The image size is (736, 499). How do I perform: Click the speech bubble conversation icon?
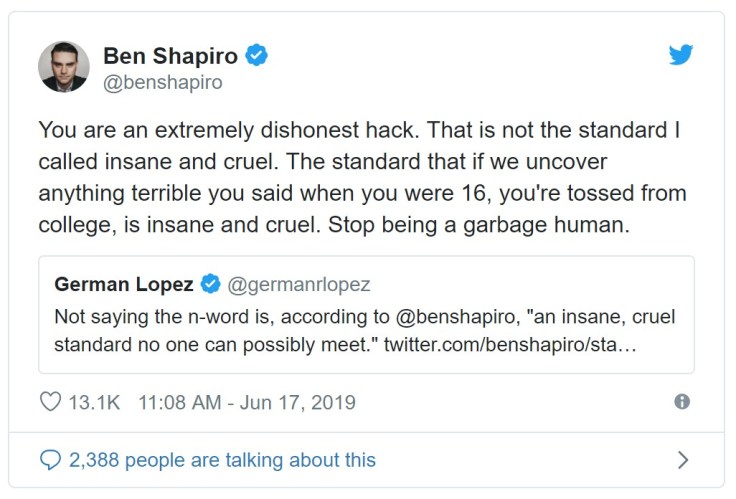[50, 460]
